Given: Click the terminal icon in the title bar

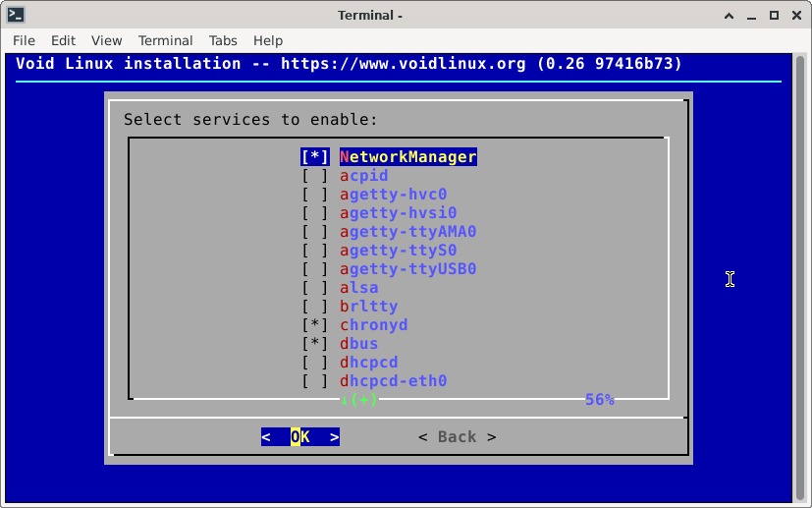Looking at the screenshot, I should (x=16, y=15).
